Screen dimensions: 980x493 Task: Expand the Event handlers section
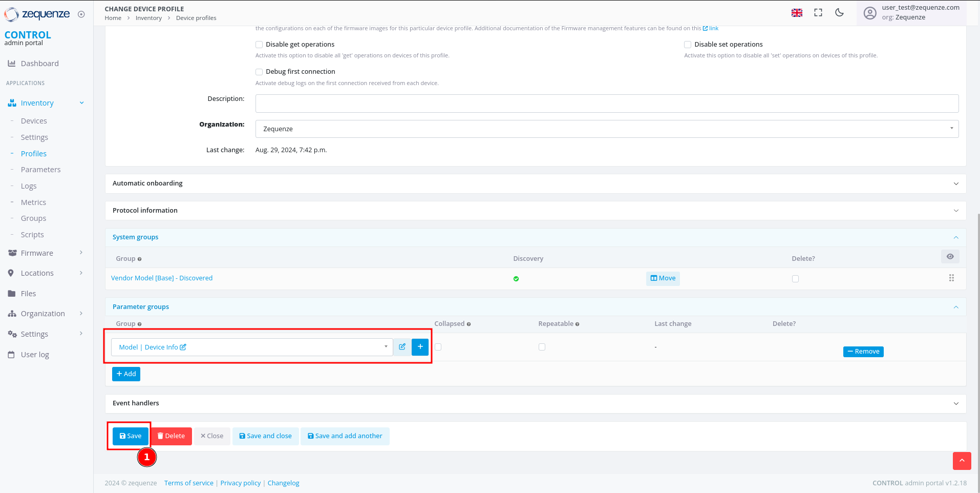tap(535, 403)
